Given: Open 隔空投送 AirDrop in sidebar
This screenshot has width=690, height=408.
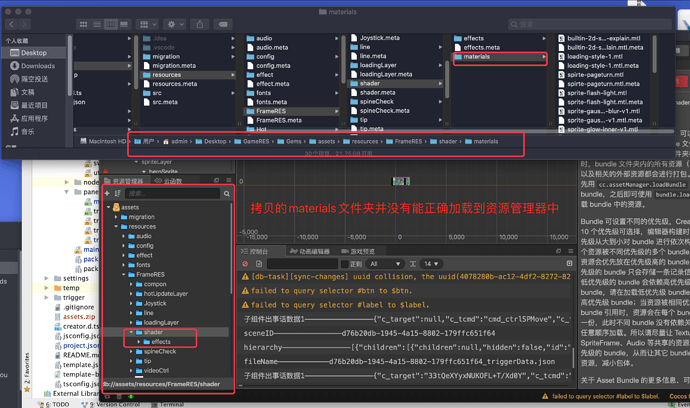Looking at the screenshot, I should pyautogui.click(x=34, y=79).
